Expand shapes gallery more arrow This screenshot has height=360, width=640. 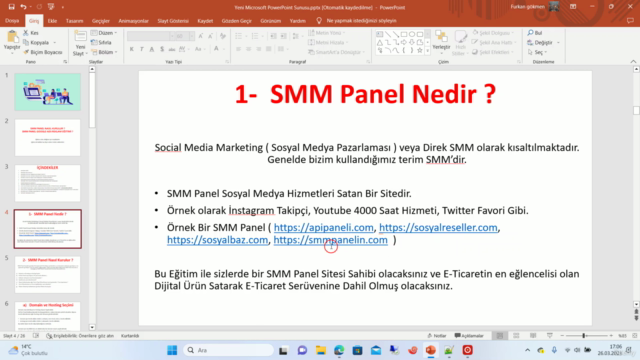(x=427, y=51)
